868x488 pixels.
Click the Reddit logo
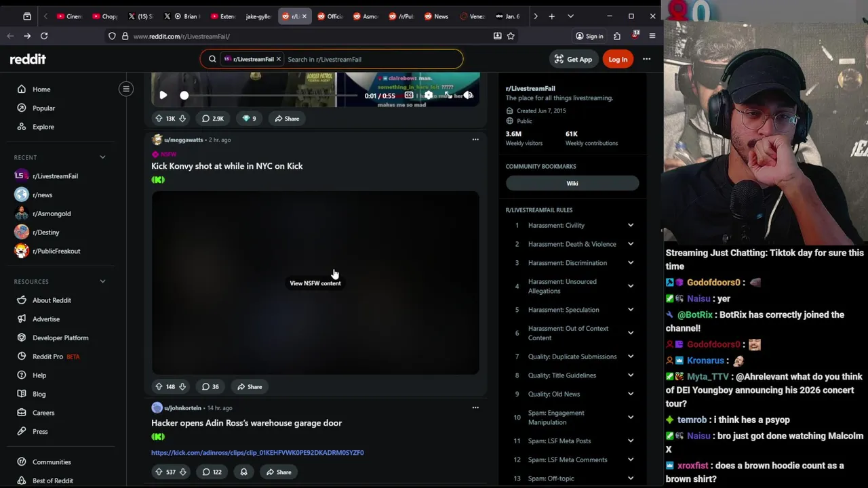click(x=28, y=60)
